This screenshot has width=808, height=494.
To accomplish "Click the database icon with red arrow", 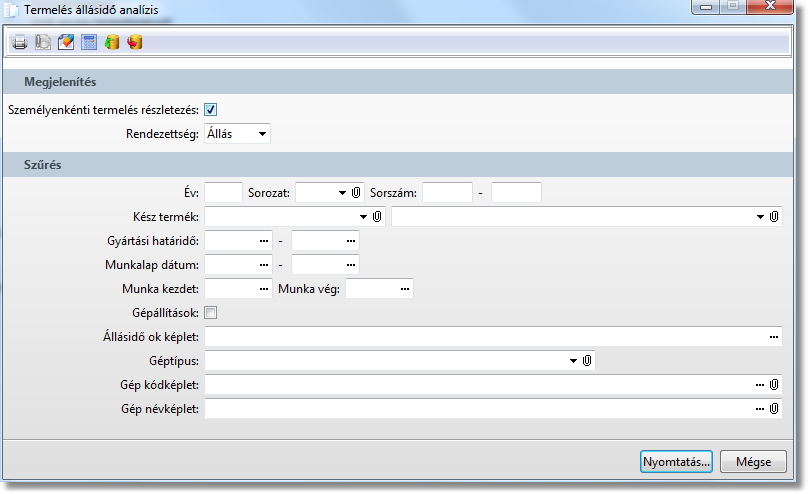I will [x=135, y=42].
